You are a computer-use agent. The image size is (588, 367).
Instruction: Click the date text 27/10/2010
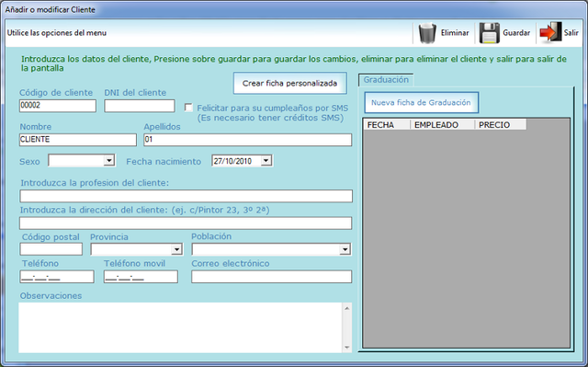232,161
